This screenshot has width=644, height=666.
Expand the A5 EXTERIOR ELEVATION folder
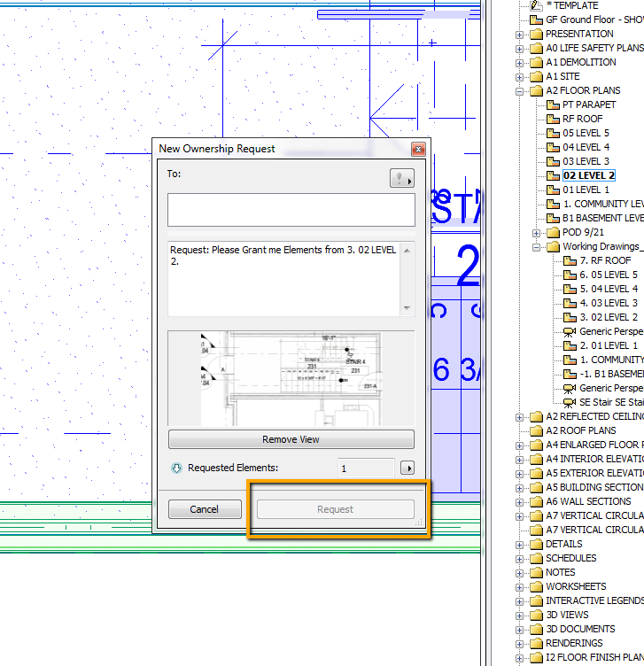(x=519, y=474)
